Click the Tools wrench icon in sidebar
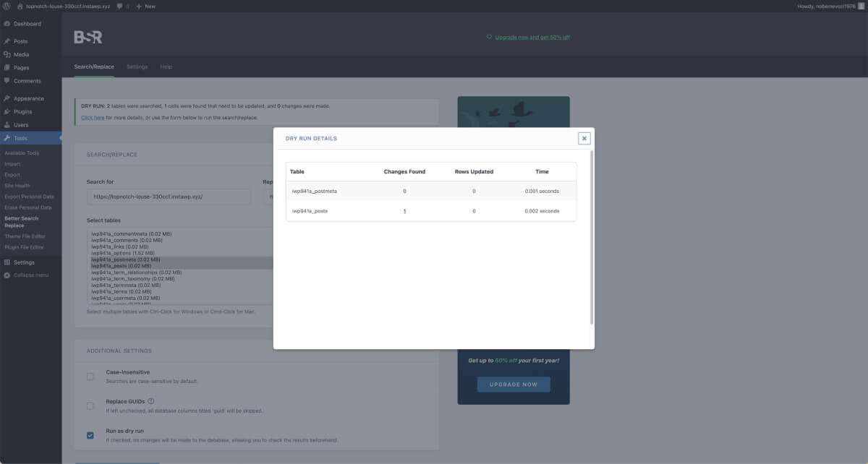 [7, 138]
